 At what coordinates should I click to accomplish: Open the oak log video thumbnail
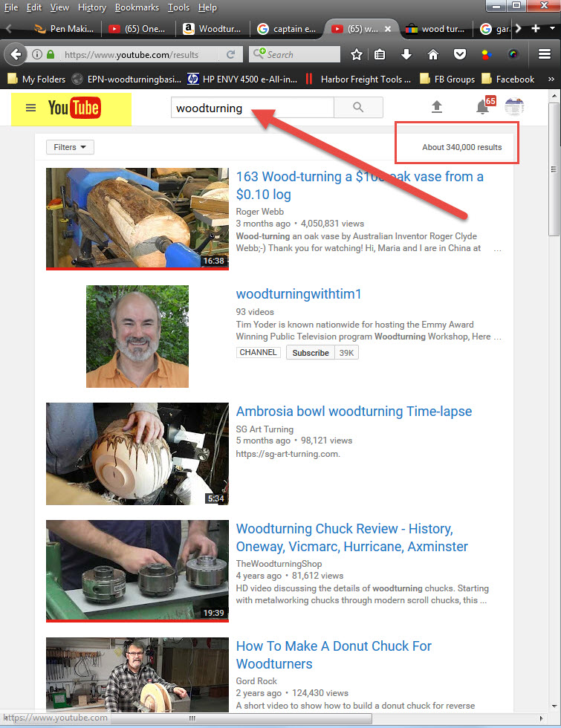coord(137,218)
